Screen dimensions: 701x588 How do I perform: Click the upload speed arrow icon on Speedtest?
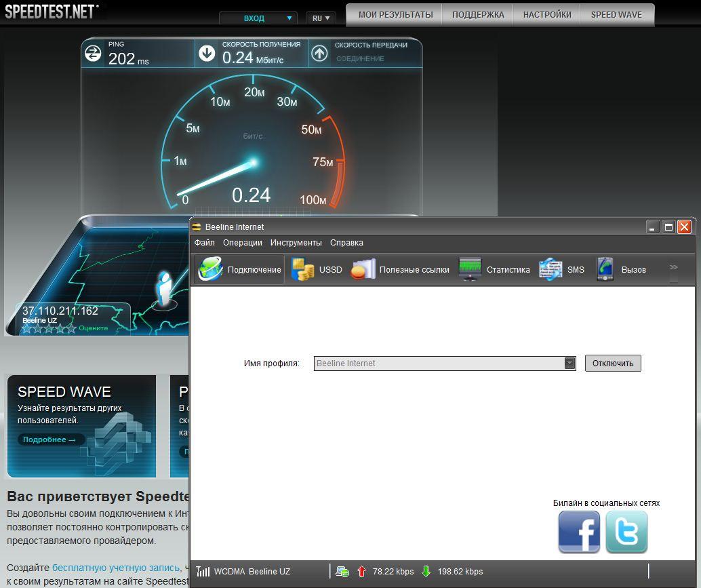coord(319,54)
